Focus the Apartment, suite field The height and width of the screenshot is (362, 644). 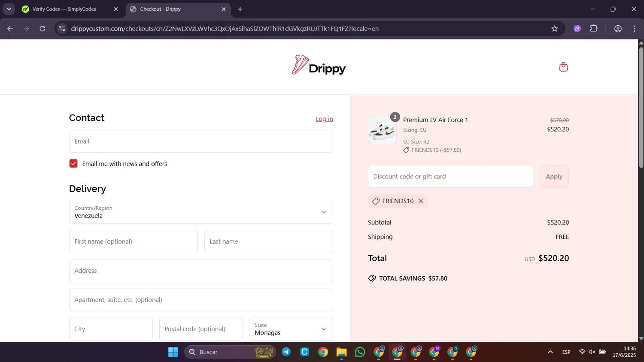point(201,300)
